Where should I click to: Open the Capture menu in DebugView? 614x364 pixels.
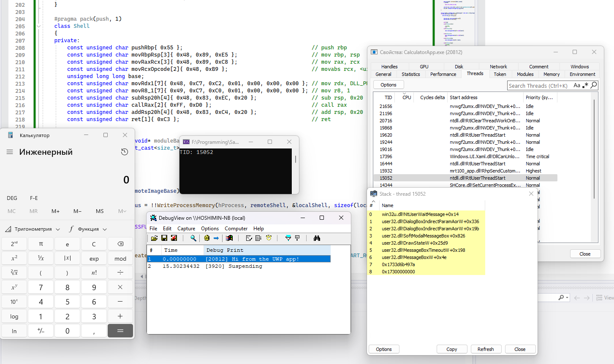186,228
